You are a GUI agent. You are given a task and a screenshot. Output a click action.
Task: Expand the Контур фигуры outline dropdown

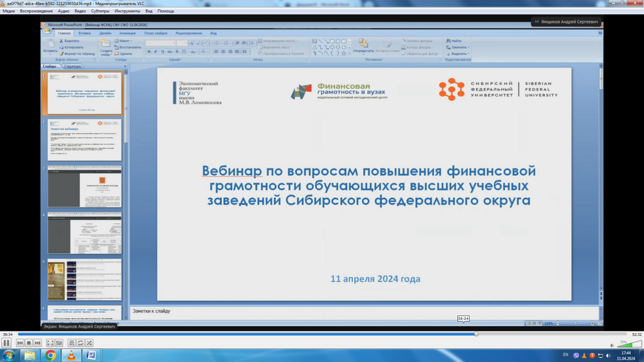point(417,47)
